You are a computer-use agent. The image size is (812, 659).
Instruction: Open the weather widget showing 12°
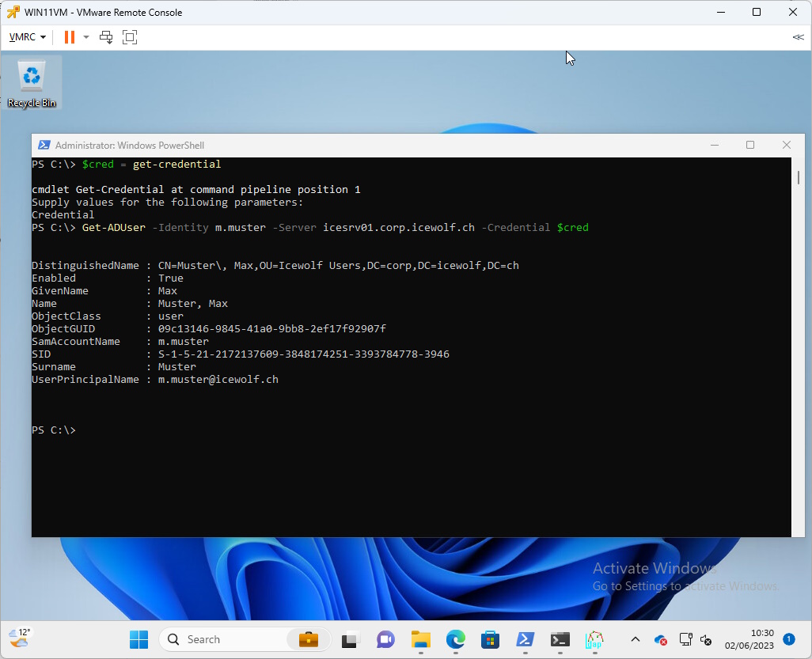[19, 638]
